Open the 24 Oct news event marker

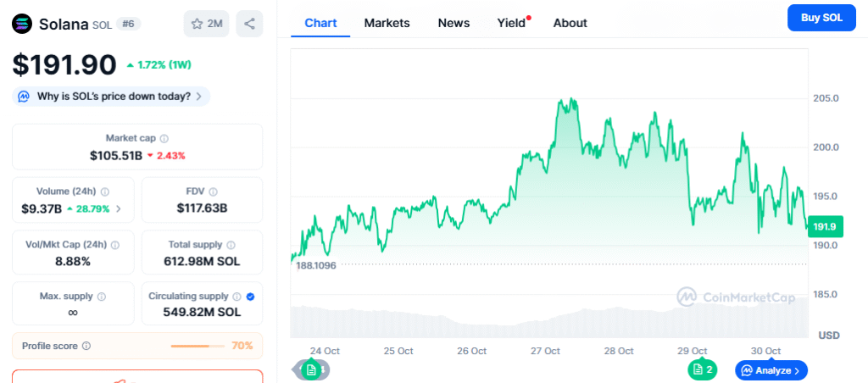(312, 369)
